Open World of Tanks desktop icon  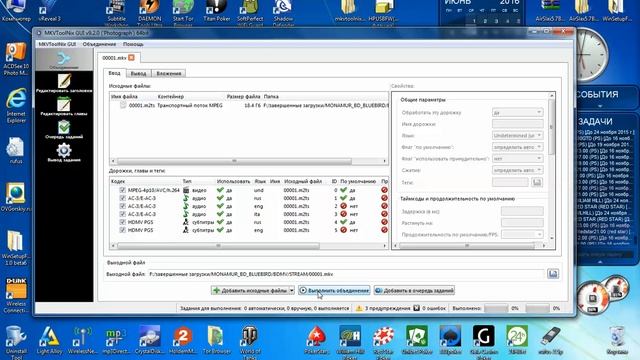point(249,342)
